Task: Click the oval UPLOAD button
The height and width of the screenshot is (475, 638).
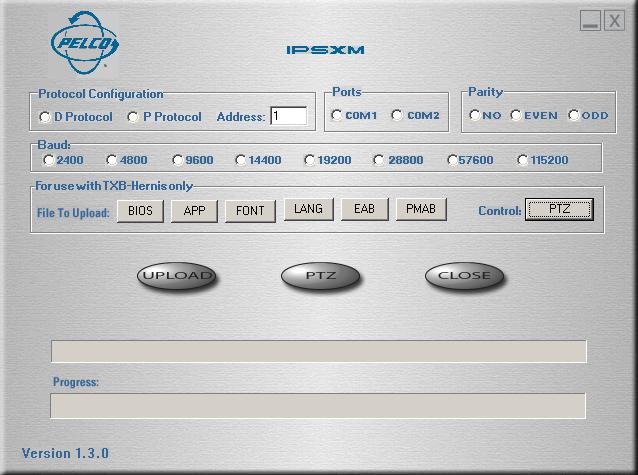Action: pos(177,276)
